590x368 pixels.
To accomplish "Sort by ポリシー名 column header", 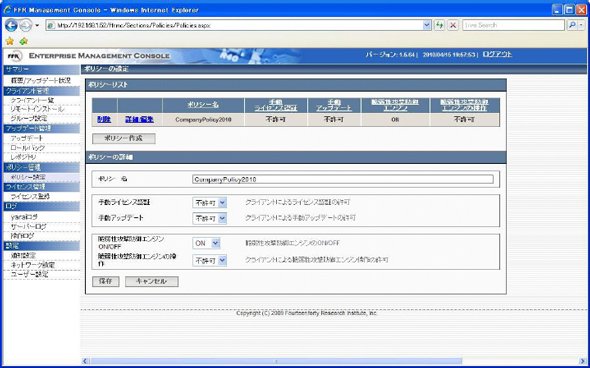I will click(x=203, y=105).
